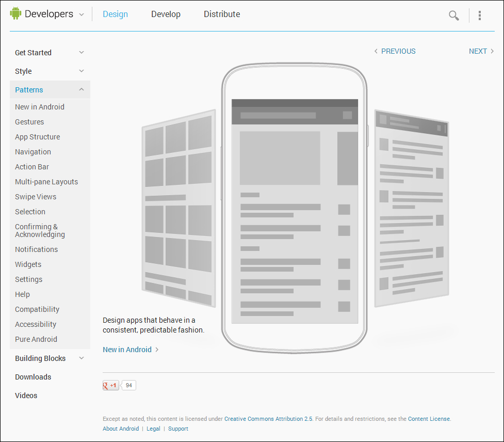Open Notifications sidebar item
504x442 pixels.
36,249
